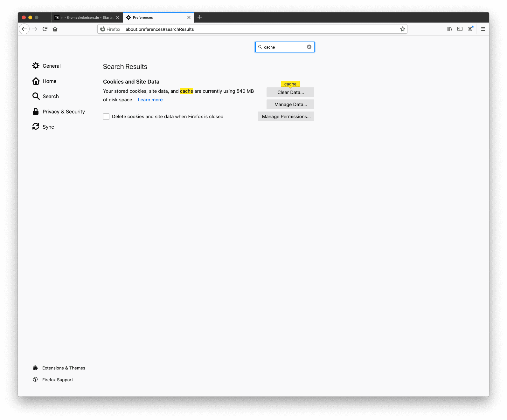Switch to the thomaskekeisen.de tab
507x420 pixels.
point(87,17)
